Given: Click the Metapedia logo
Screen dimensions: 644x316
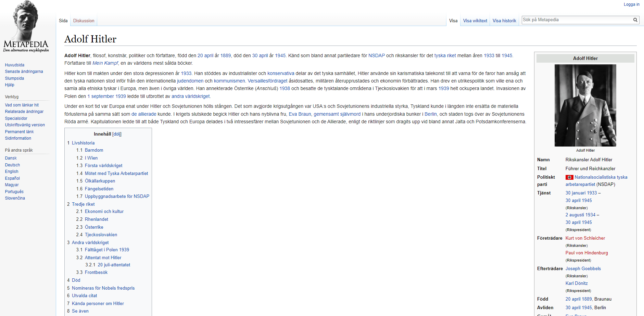Looking at the screenshot, I should pos(26,27).
